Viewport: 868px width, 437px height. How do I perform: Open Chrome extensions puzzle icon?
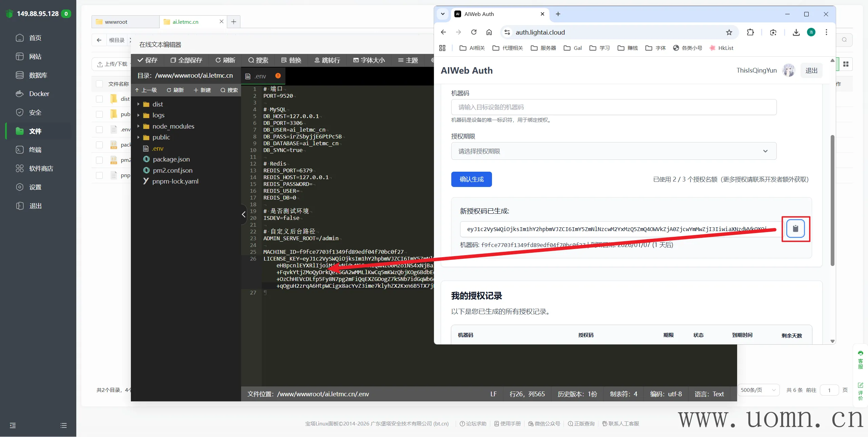pyautogui.click(x=750, y=32)
